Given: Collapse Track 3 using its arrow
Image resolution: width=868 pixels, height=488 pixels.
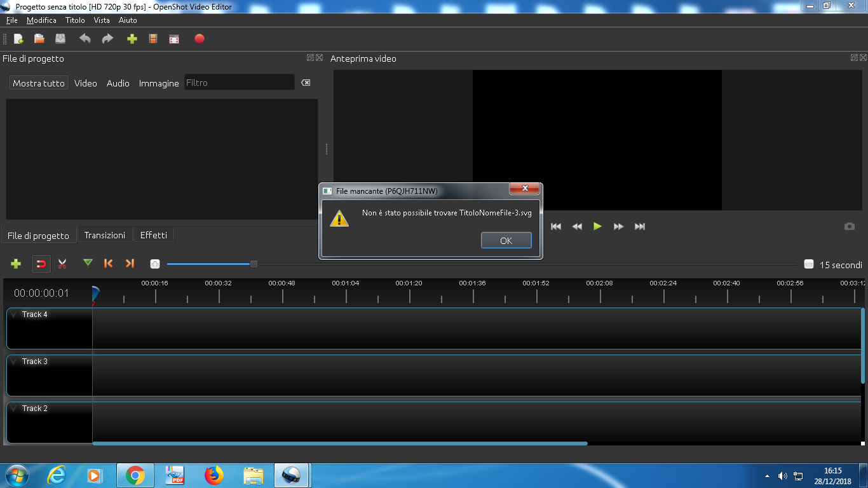Looking at the screenshot, I should (14, 362).
